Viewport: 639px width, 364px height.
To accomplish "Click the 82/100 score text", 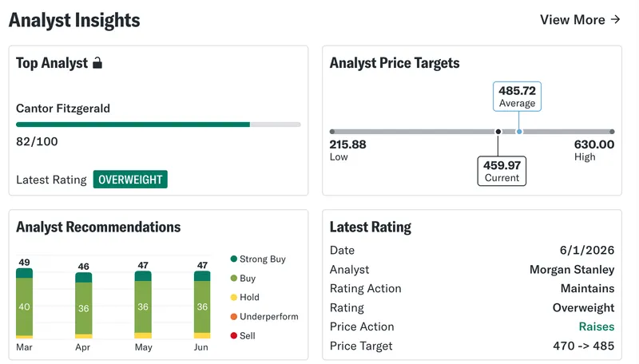I will (37, 141).
